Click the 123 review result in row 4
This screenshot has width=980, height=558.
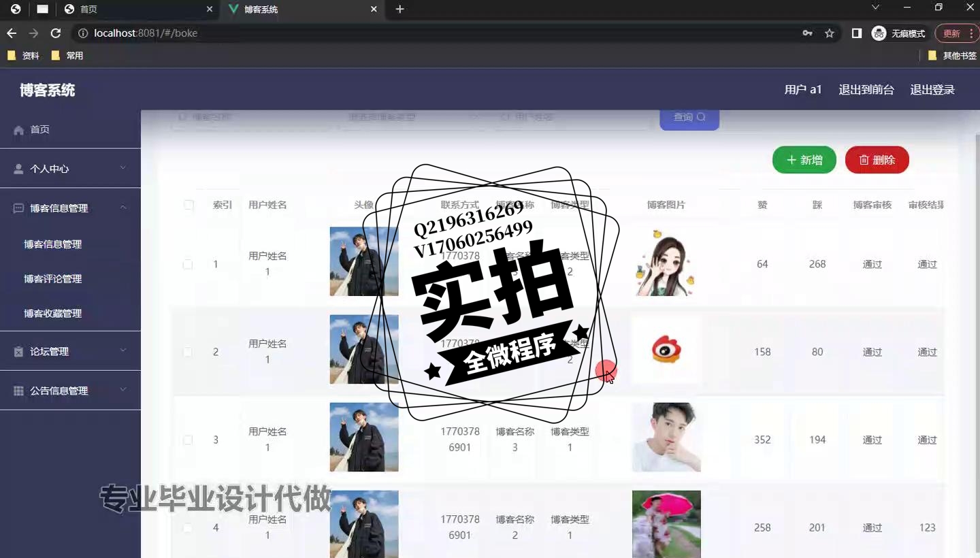pos(927,527)
